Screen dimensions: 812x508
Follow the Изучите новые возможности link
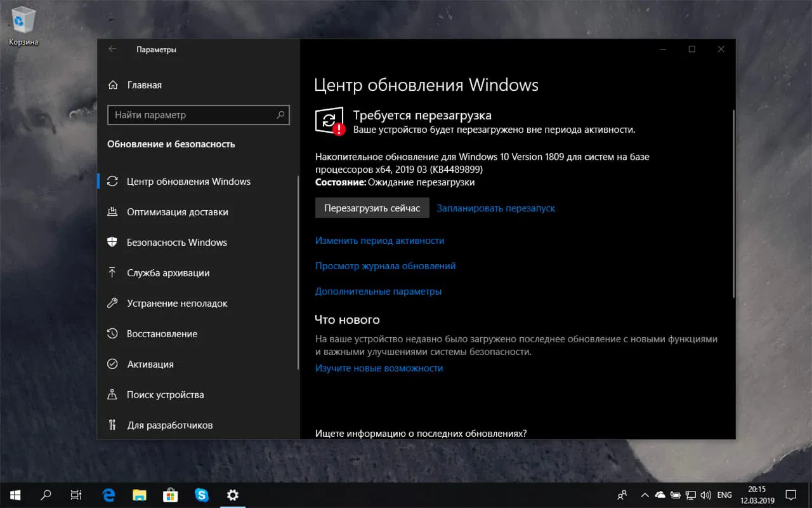[x=379, y=368]
